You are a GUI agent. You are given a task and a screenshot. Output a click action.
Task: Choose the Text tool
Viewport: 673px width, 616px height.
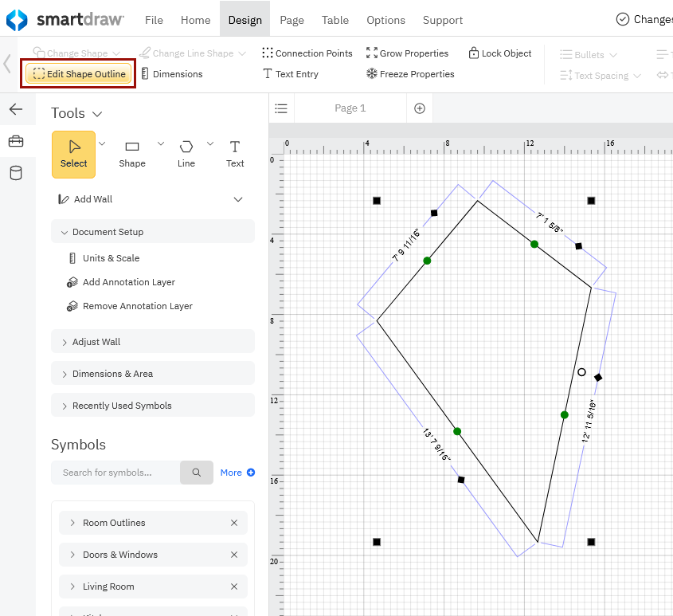(235, 153)
